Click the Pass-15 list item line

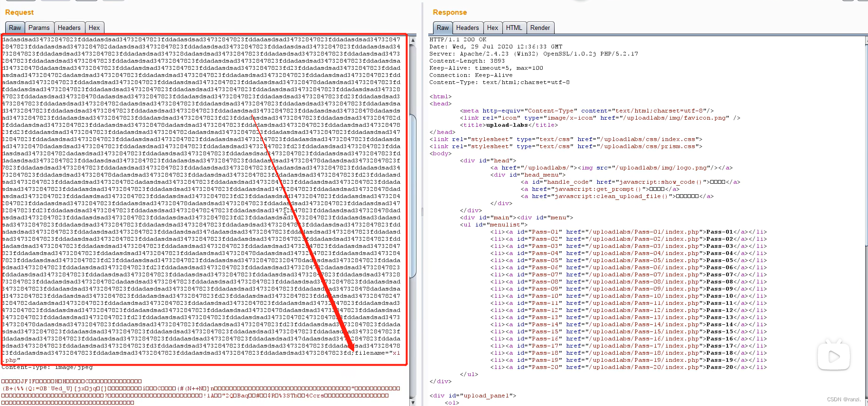[x=629, y=332]
